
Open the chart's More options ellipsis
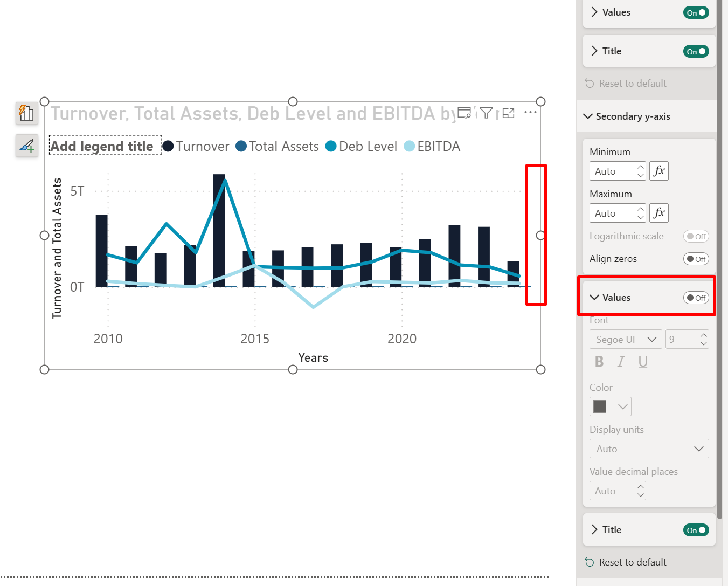click(530, 113)
